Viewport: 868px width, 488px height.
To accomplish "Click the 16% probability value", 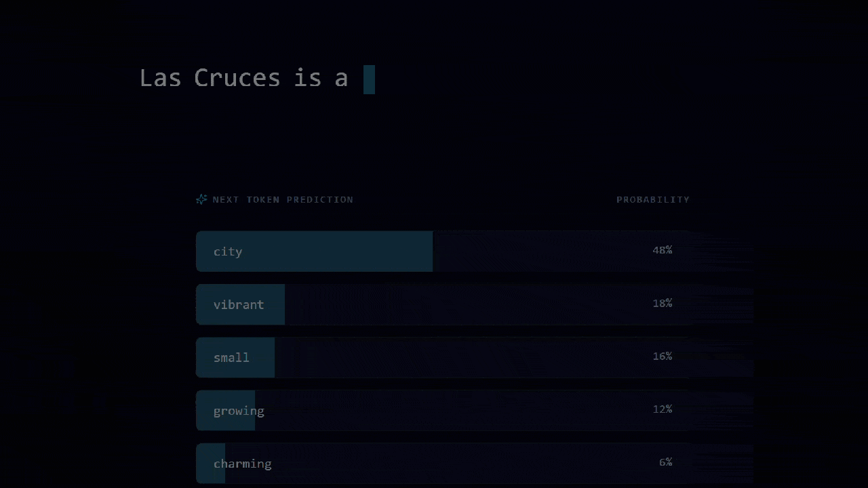I will click(x=662, y=356).
